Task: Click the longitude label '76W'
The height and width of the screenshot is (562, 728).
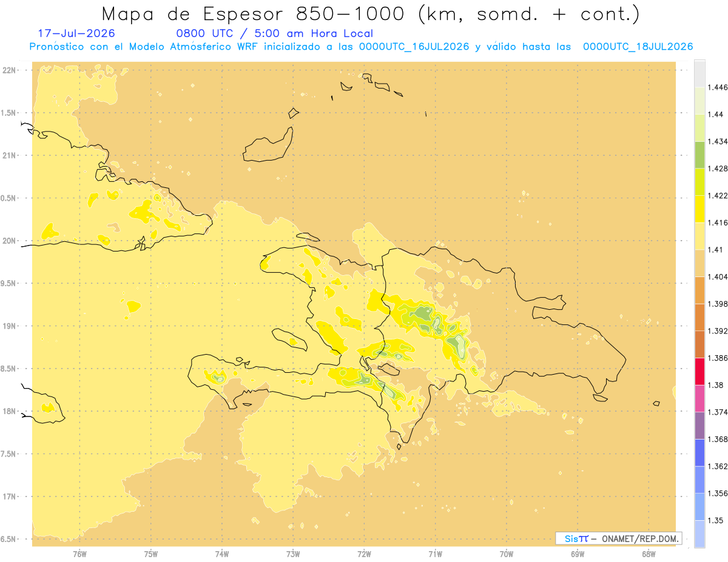Action: pyautogui.click(x=79, y=554)
